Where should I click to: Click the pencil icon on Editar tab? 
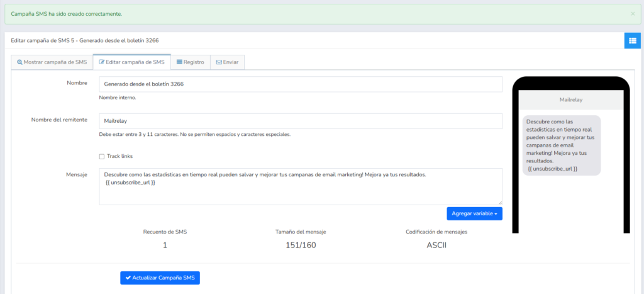coord(102,62)
